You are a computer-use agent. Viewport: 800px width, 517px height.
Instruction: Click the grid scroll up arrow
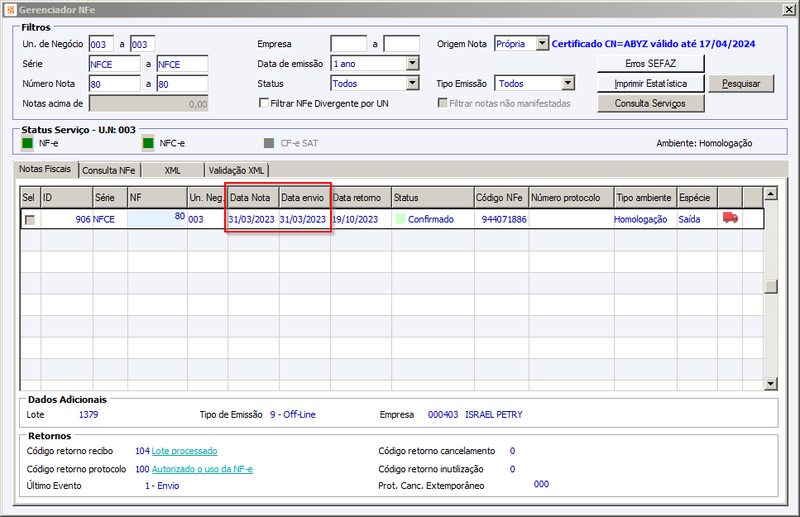770,194
